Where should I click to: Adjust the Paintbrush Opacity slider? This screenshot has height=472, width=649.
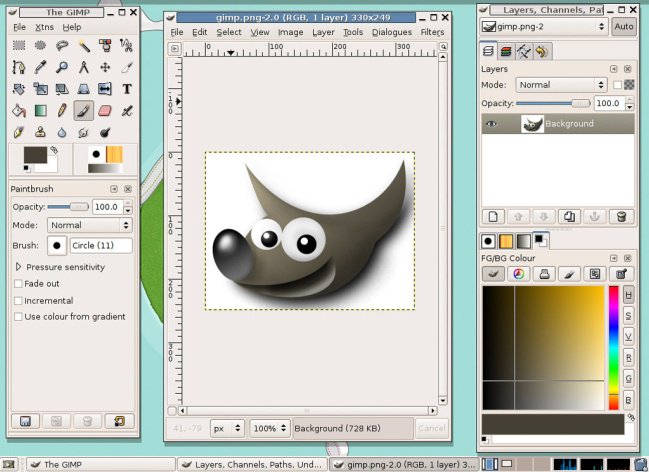[x=68, y=207]
